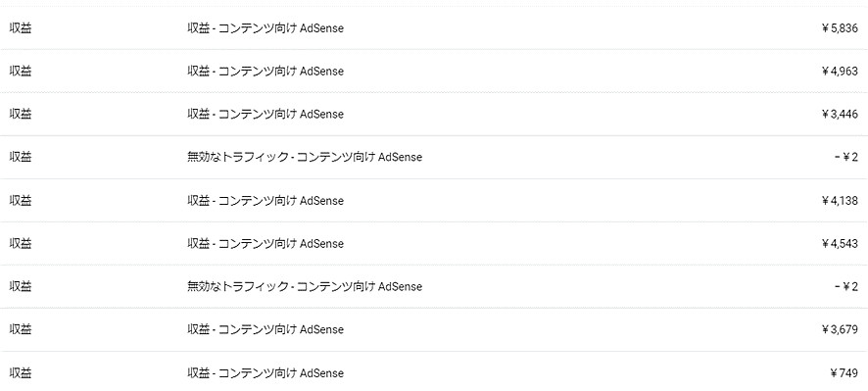Open the description in the ¥3,446 row

(x=265, y=114)
